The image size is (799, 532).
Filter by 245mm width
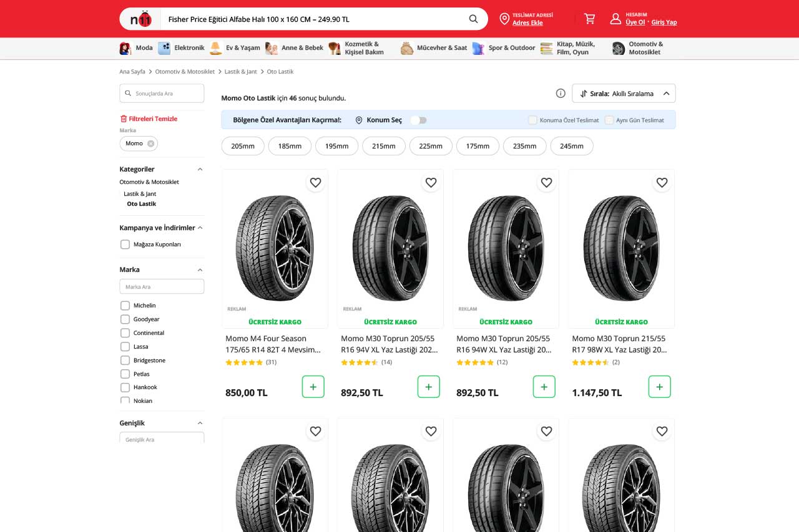[572, 146]
